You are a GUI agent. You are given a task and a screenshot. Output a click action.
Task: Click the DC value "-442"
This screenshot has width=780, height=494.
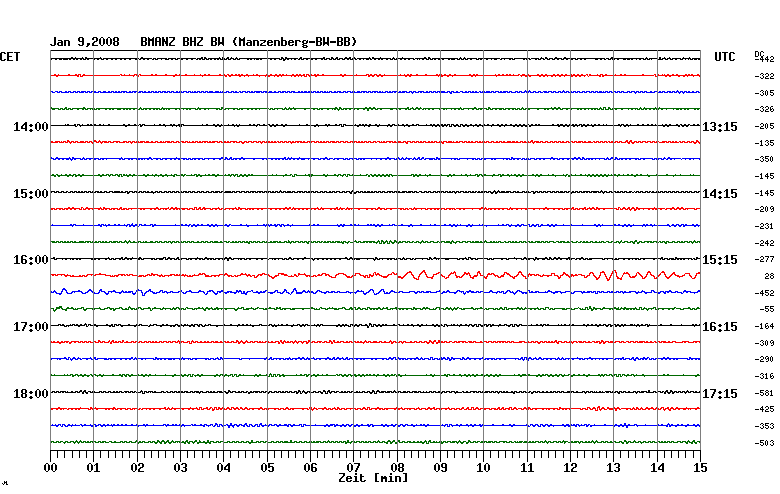[765, 59]
